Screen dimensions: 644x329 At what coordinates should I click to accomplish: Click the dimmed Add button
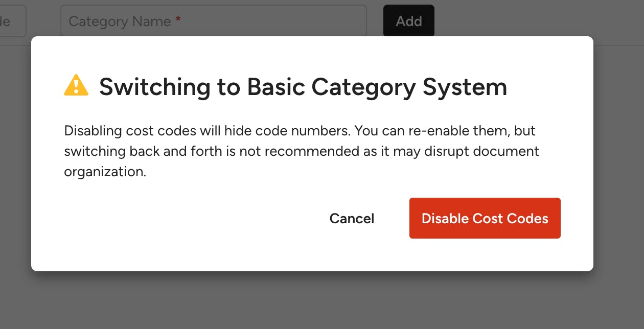pyautogui.click(x=408, y=21)
